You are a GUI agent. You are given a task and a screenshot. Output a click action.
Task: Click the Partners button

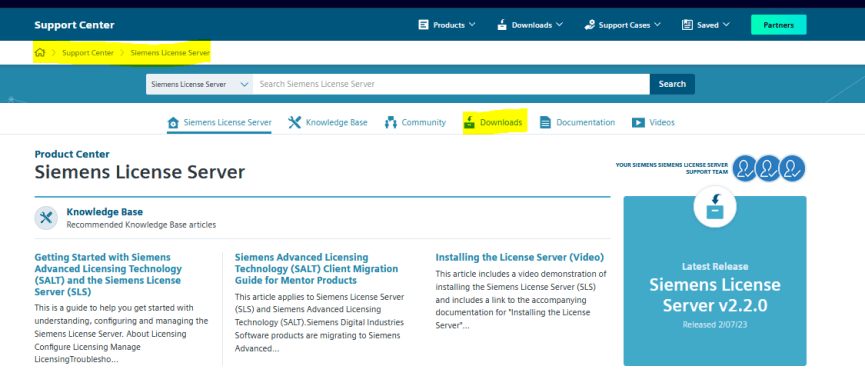pos(778,25)
